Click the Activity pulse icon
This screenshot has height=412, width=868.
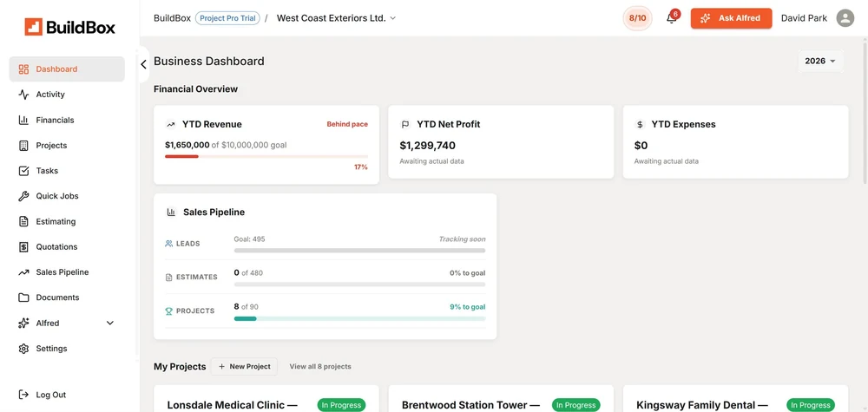click(23, 95)
